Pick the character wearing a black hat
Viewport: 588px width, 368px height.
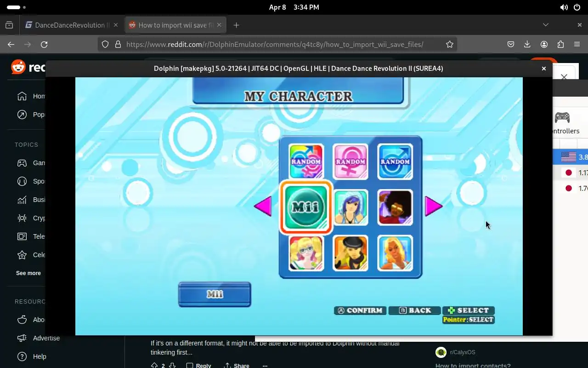[351, 253]
